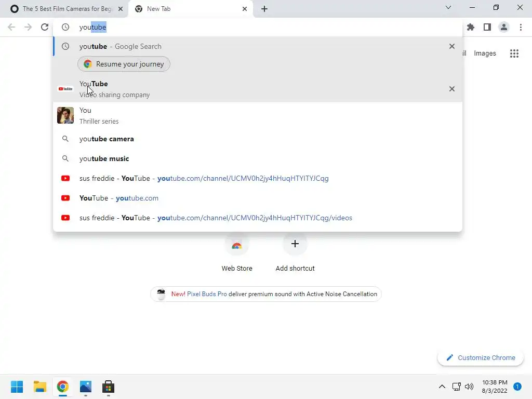532x399 pixels.
Task: Open Microsoft Store from the taskbar
Action: [x=108, y=387]
